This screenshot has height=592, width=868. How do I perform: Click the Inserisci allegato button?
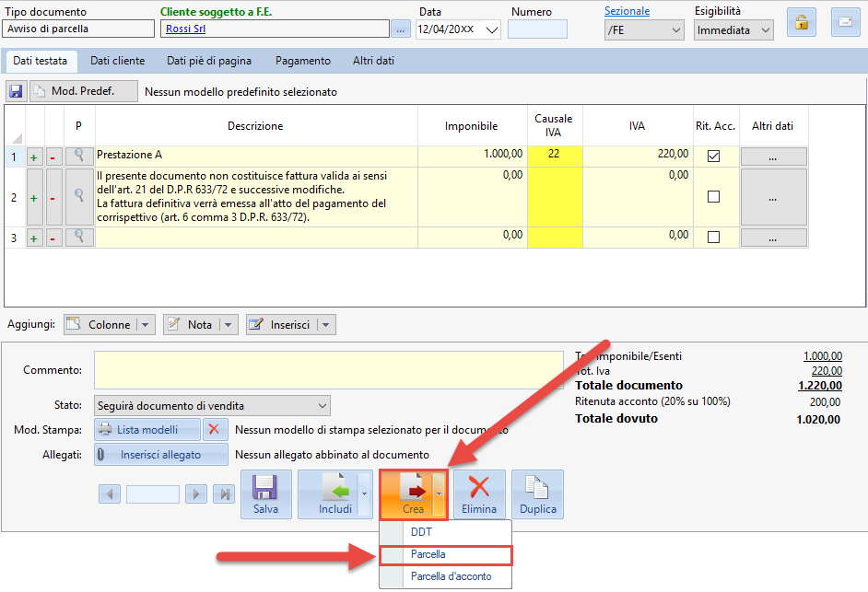161,455
